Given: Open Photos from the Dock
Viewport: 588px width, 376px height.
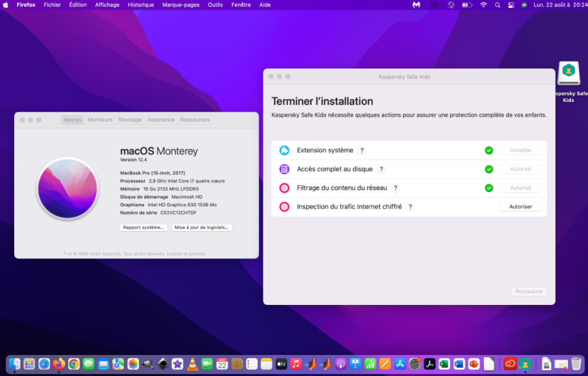Looking at the screenshot, I should [133, 364].
